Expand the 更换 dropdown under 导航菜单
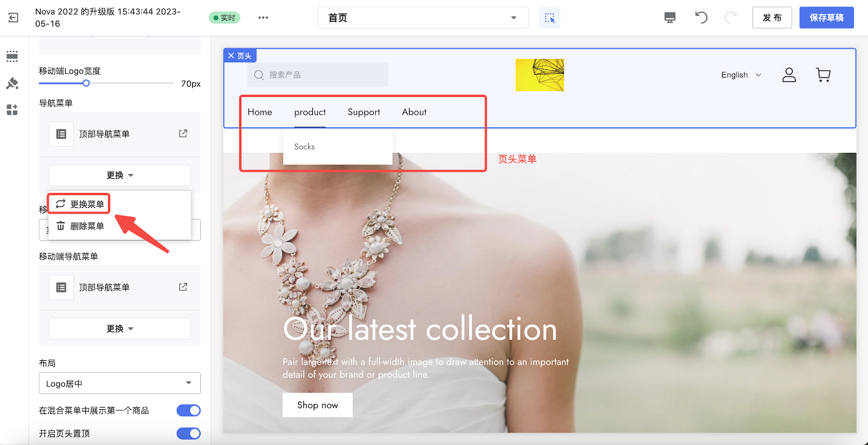The image size is (868, 445). (120, 175)
